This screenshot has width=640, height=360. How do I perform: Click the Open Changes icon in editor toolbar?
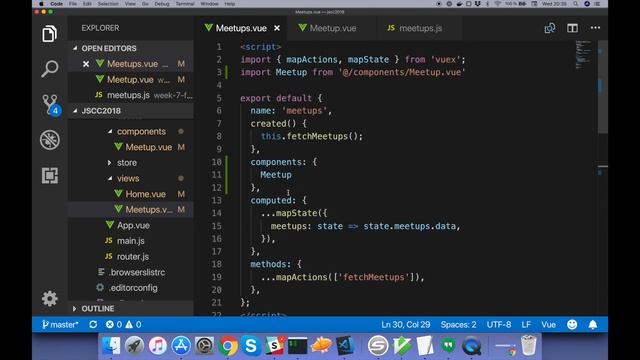(550, 28)
